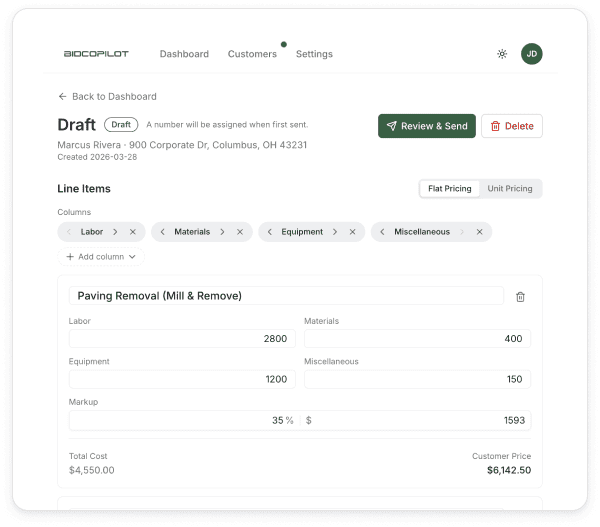600x527 pixels.
Task: Remove the Materials column
Action: (x=240, y=232)
